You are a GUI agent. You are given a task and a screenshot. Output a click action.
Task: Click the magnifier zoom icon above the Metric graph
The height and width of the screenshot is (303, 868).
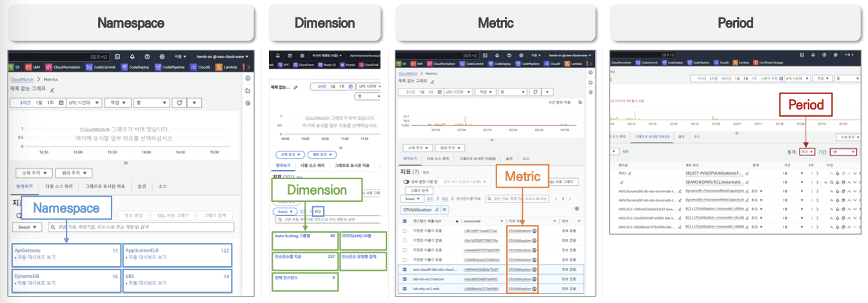580,103
